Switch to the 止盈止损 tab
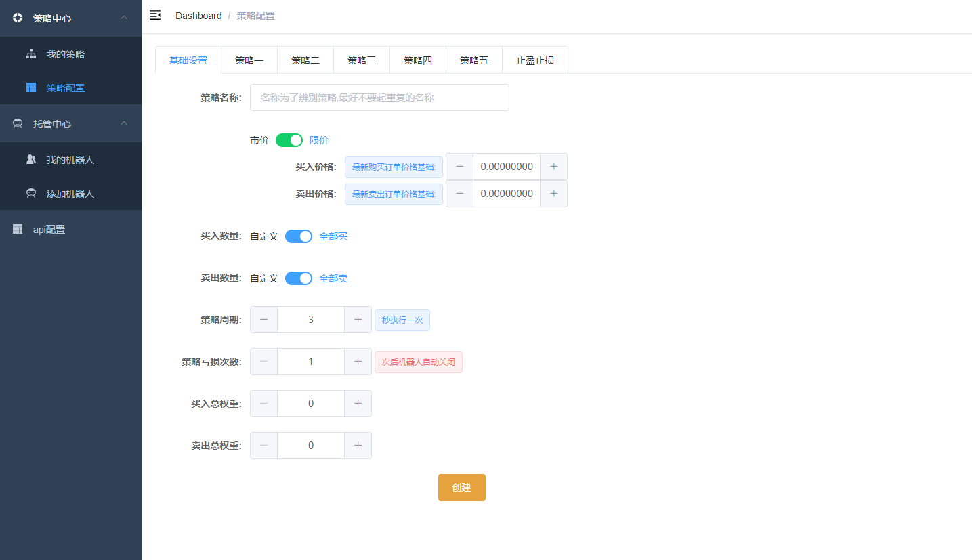Viewport: 972px width, 560px height. [x=535, y=60]
